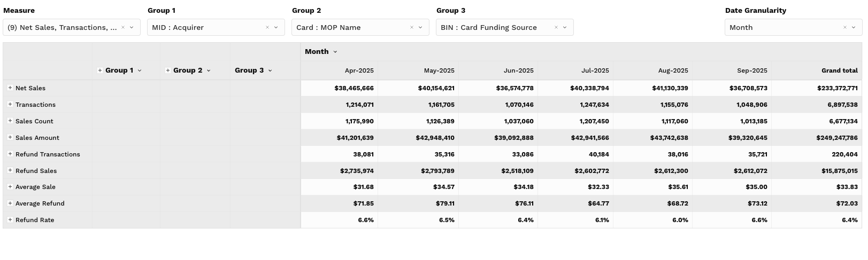Open the Date Granularity dropdown arrow
Screen dimensions: 868x260
854,27
